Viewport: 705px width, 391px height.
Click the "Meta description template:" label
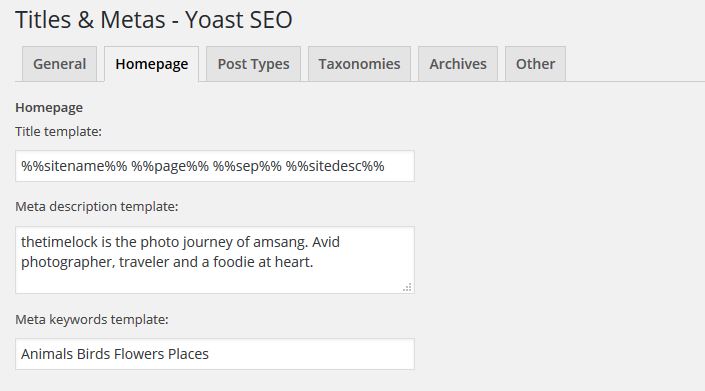tap(97, 207)
